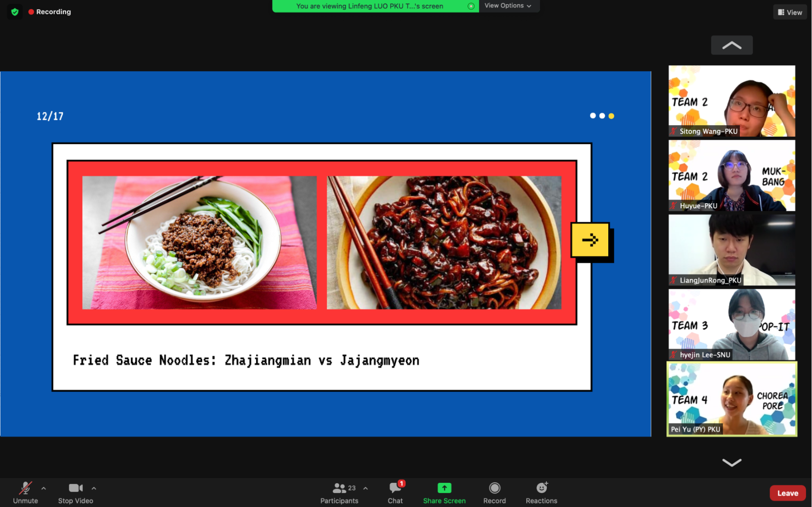812x507 pixels.
Task: Select LiangJunRong_PKU video thumbnail
Action: coord(732,250)
